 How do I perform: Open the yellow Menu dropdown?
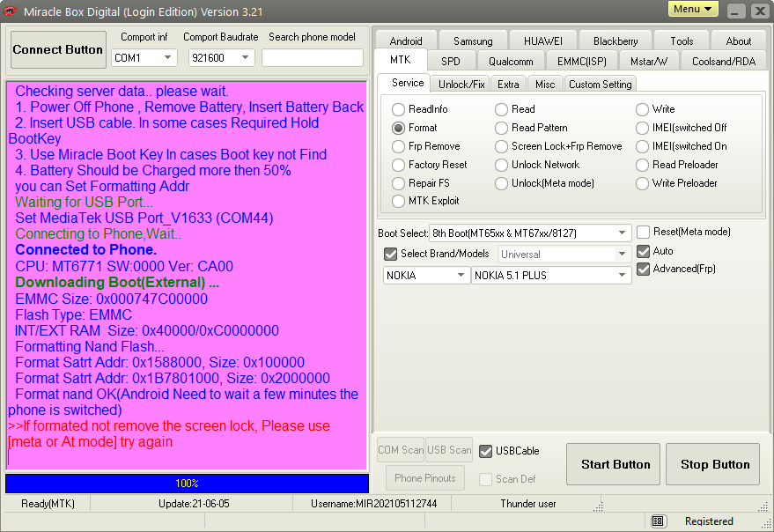coord(693,9)
